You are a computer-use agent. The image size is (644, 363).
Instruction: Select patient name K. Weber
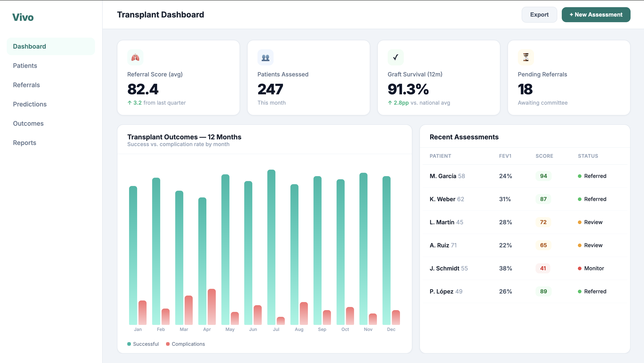(443, 199)
